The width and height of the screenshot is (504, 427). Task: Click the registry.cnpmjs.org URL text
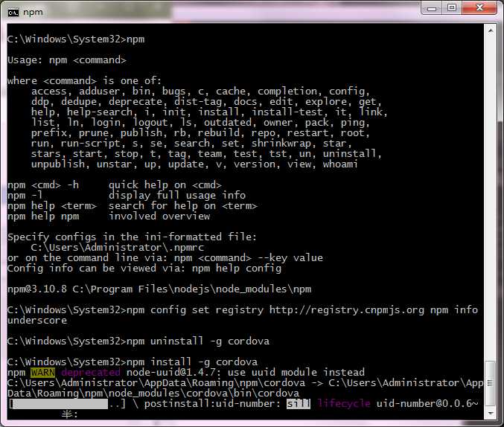click(x=346, y=310)
